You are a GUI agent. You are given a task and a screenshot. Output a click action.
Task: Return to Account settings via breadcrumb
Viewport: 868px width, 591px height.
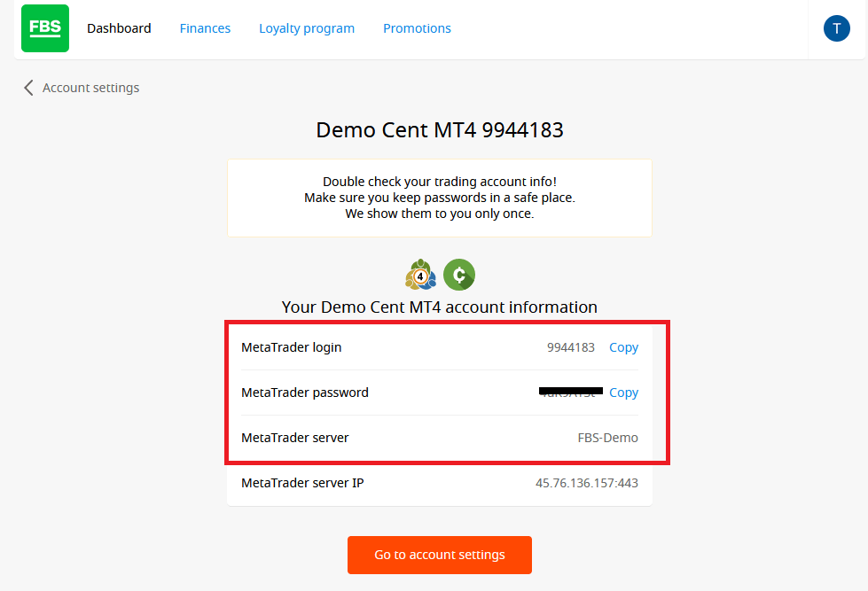pyautogui.click(x=90, y=88)
